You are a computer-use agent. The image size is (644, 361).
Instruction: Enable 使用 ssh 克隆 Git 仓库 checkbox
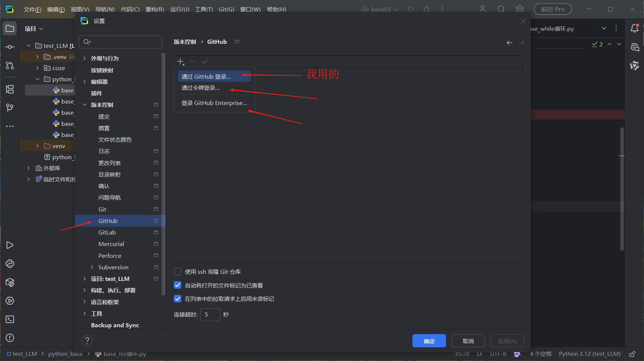coord(178,272)
